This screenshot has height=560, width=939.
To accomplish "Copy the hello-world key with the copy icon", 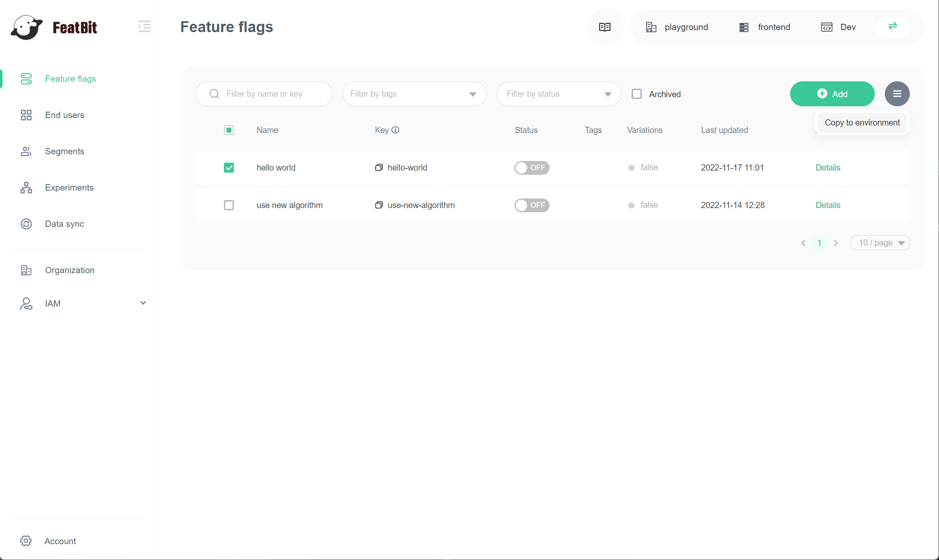I will [379, 168].
